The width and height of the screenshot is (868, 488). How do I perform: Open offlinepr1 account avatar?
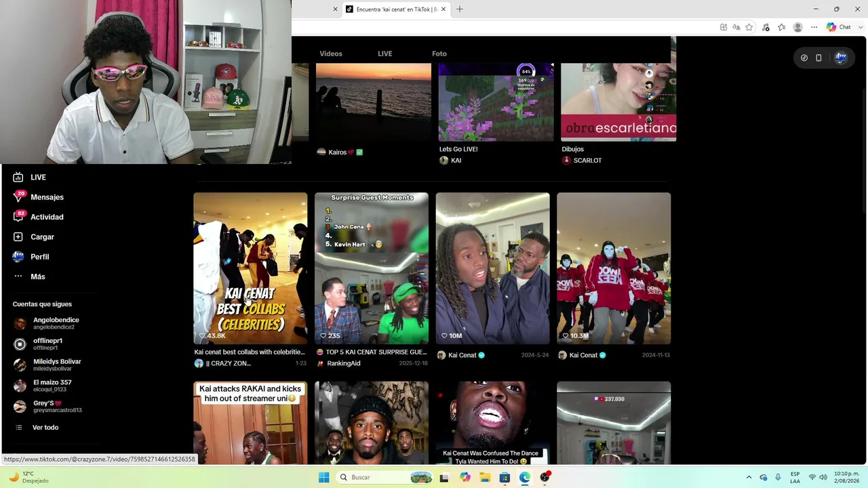(x=20, y=344)
